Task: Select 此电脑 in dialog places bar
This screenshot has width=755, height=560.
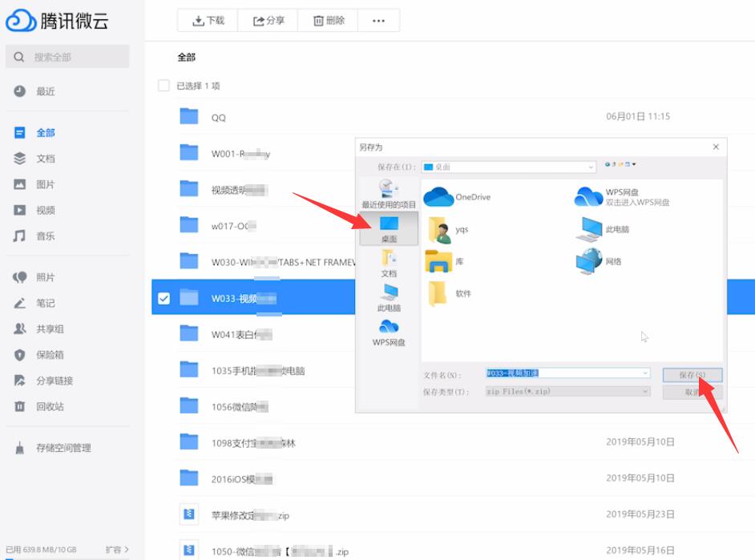Action: click(389, 298)
